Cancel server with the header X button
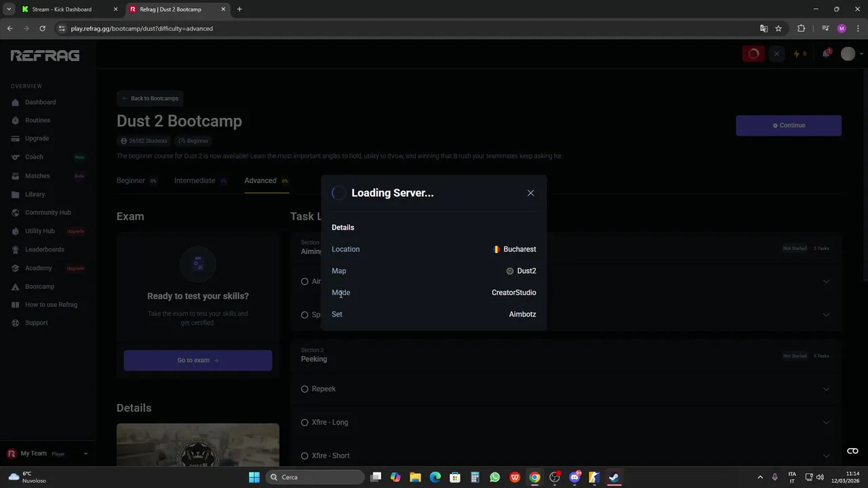 pyautogui.click(x=776, y=54)
